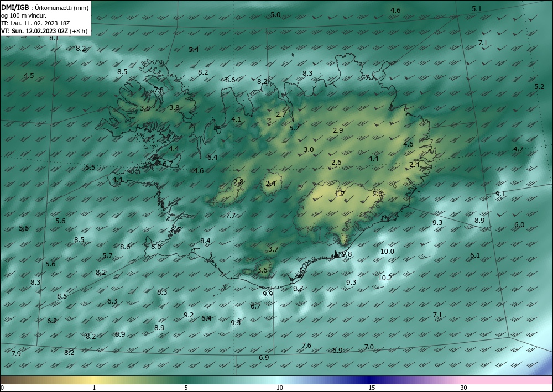Screen dimensions: 553x392
Task: Click the "DMI/IGB : Úrkomumætti (mm)" title line
Action: tap(45, 7)
